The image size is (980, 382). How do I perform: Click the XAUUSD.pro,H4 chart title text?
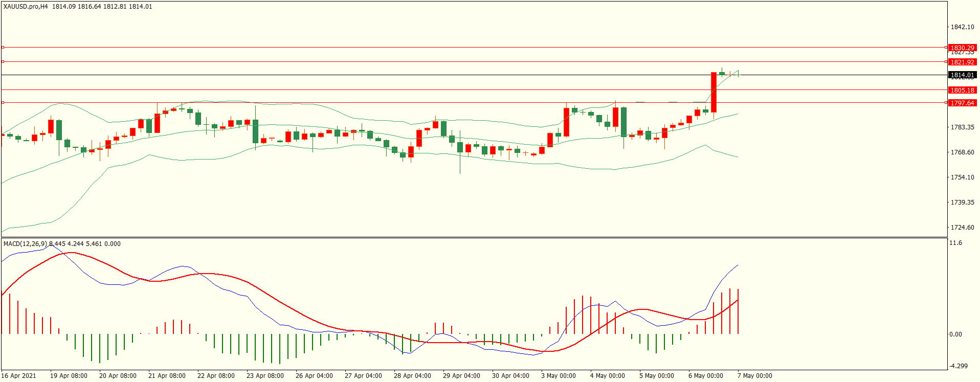pyautogui.click(x=26, y=7)
